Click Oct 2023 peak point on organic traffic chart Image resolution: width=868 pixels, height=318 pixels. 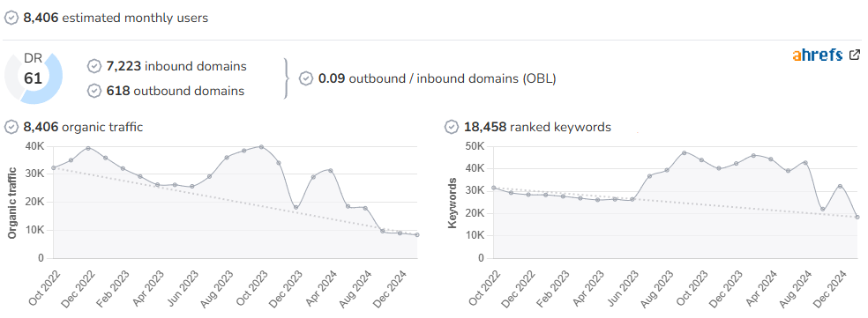coord(261,146)
